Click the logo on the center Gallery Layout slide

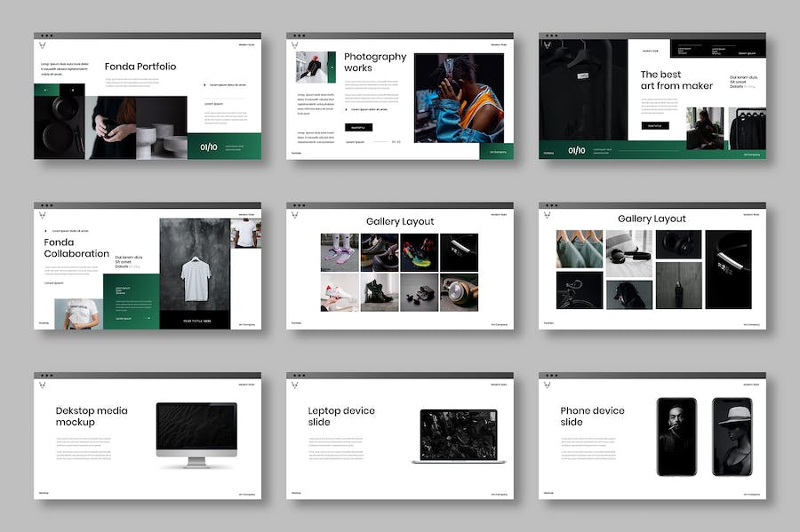tap(295, 214)
